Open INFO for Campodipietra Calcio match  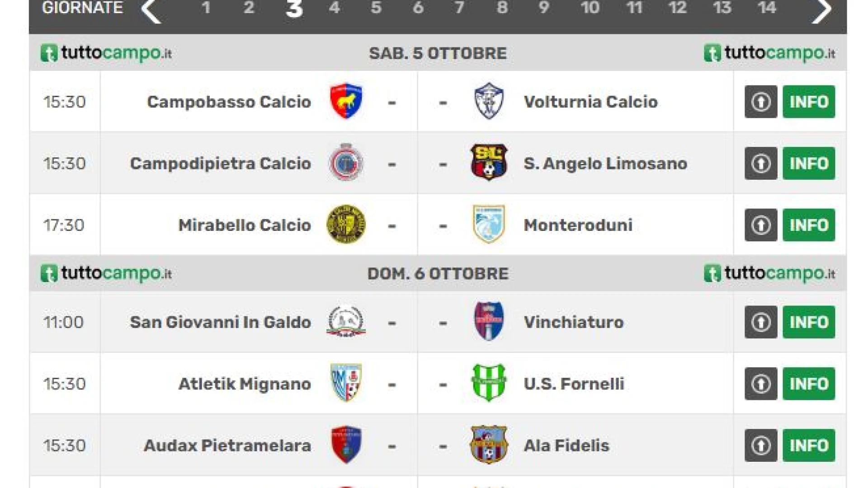pyautogui.click(x=809, y=163)
